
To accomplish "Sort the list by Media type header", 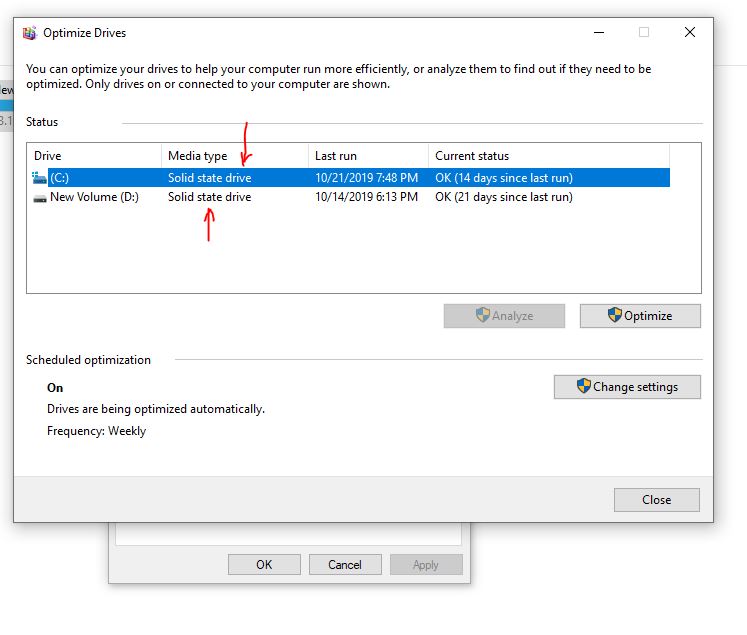I will (234, 156).
